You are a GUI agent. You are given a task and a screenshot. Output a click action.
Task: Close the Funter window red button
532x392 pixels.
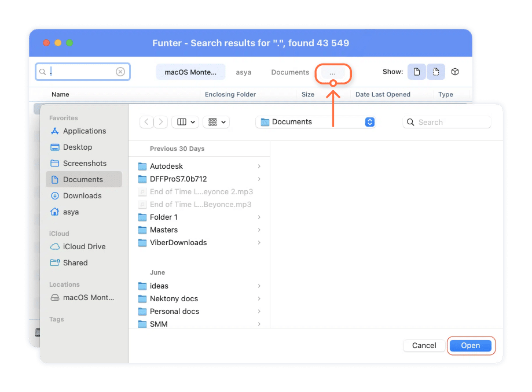46,43
